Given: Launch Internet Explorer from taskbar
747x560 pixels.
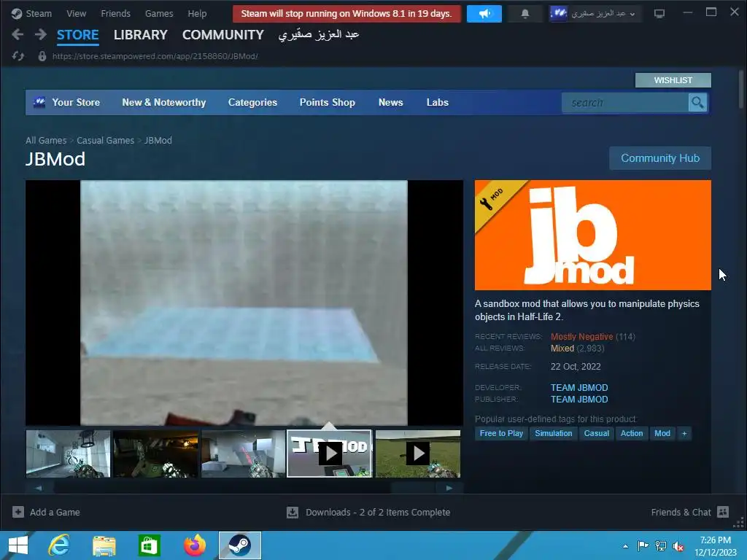Looking at the screenshot, I should click(x=59, y=545).
